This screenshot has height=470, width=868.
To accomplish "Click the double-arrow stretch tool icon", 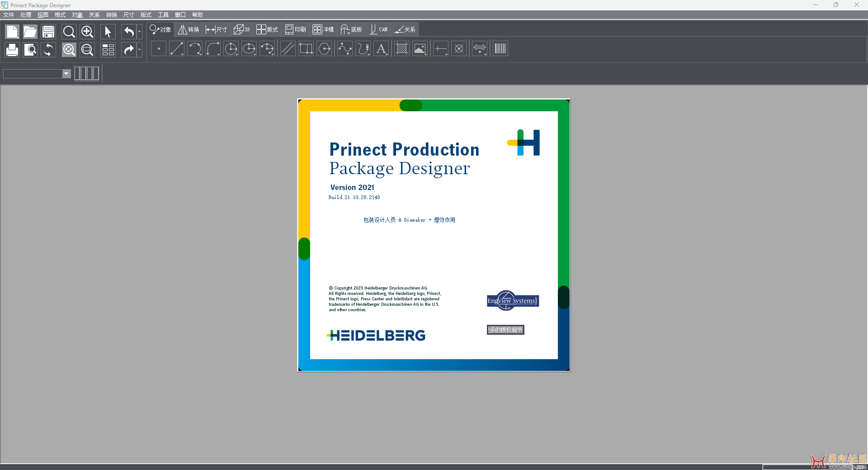I will tap(480, 49).
